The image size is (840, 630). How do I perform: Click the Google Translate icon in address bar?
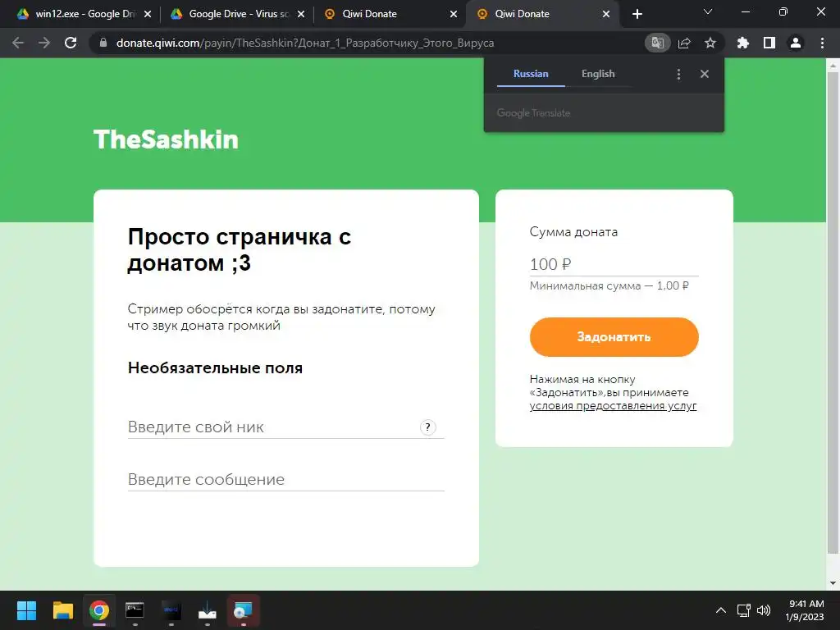(657, 43)
